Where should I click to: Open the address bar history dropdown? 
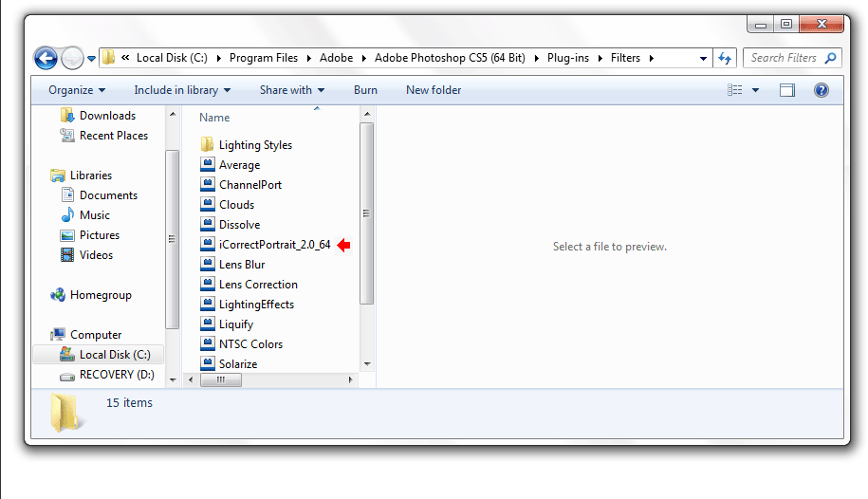click(x=702, y=58)
